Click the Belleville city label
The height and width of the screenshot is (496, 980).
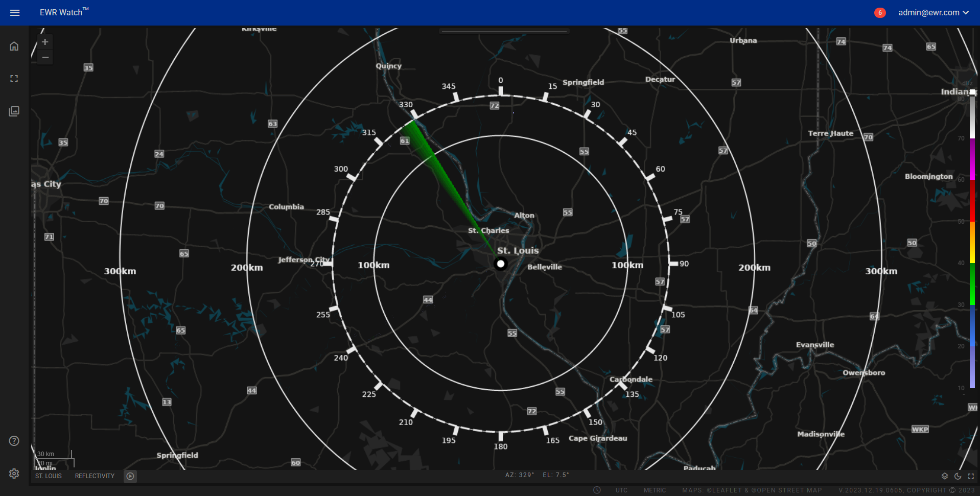(545, 267)
